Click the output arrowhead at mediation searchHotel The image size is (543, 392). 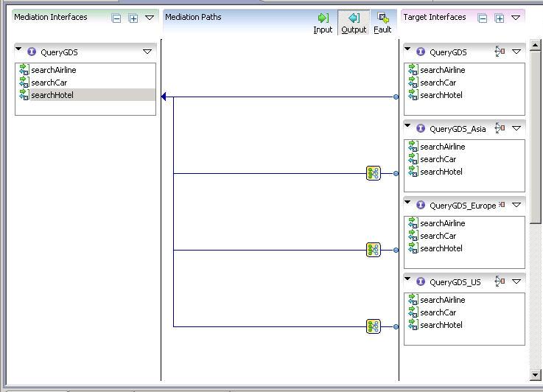[x=164, y=97]
